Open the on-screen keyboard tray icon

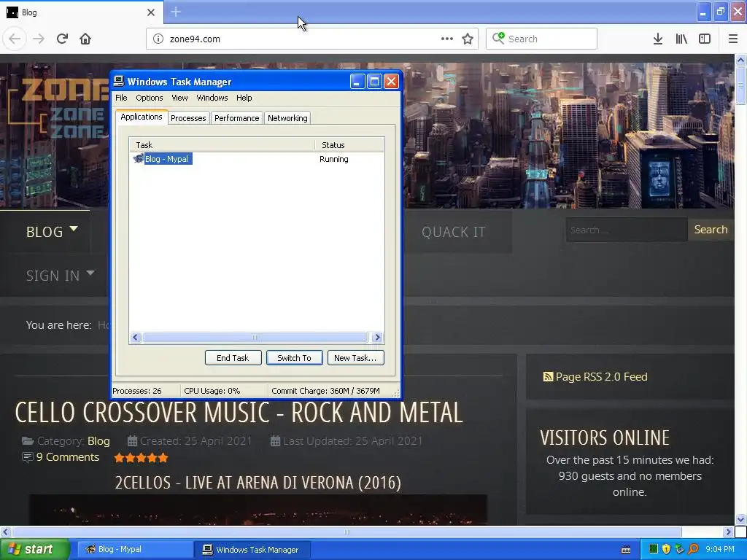(x=626, y=550)
